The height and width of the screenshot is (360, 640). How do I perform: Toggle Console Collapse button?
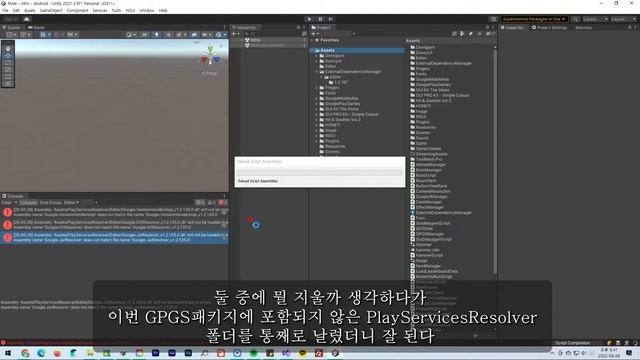28,202
